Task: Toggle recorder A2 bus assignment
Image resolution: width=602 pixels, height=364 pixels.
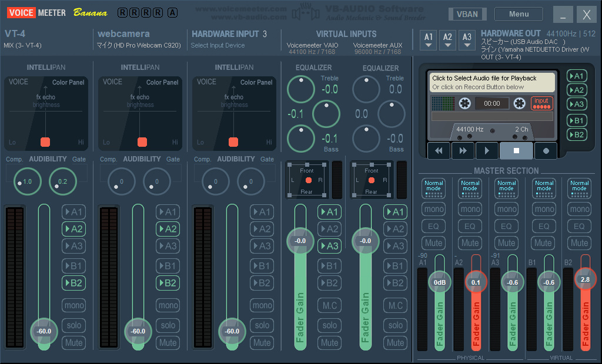Action: (577, 90)
